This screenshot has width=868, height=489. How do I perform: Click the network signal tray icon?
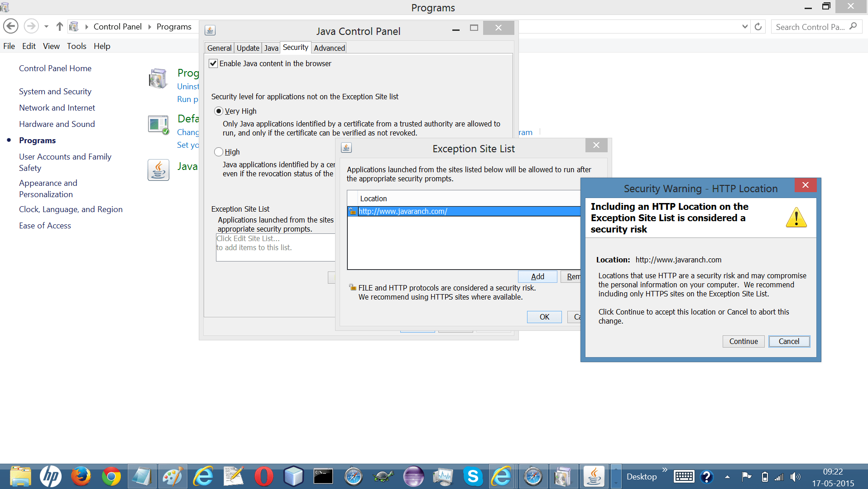click(x=779, y=477)
